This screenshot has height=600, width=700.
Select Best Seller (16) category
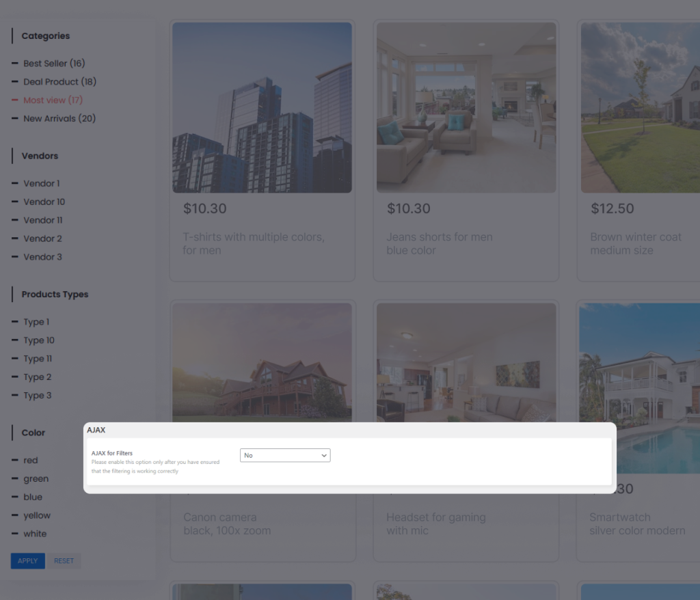(x=54, y=64)
